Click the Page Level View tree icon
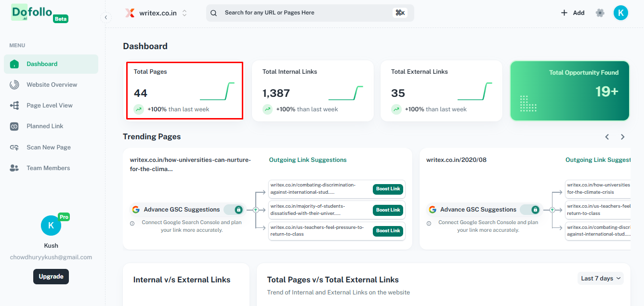This screenshot has width=644, height=306. pyautogui.click(x=14, y=106)
